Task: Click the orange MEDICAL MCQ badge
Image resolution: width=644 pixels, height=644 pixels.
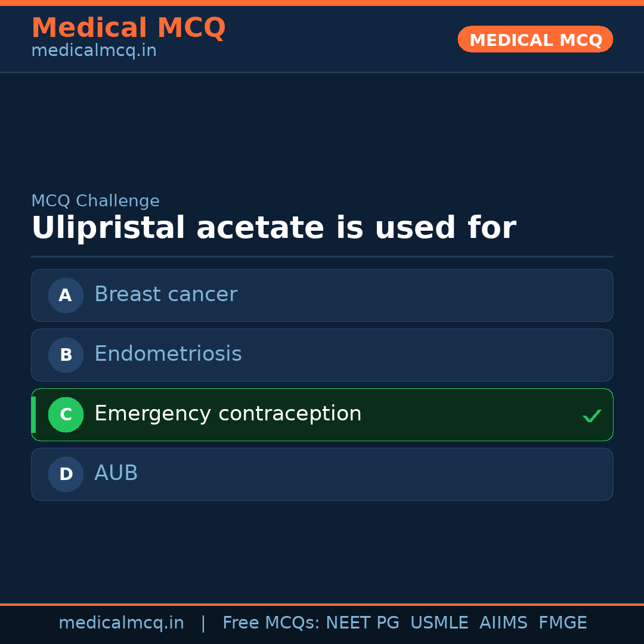Action: tap(535, 39)
